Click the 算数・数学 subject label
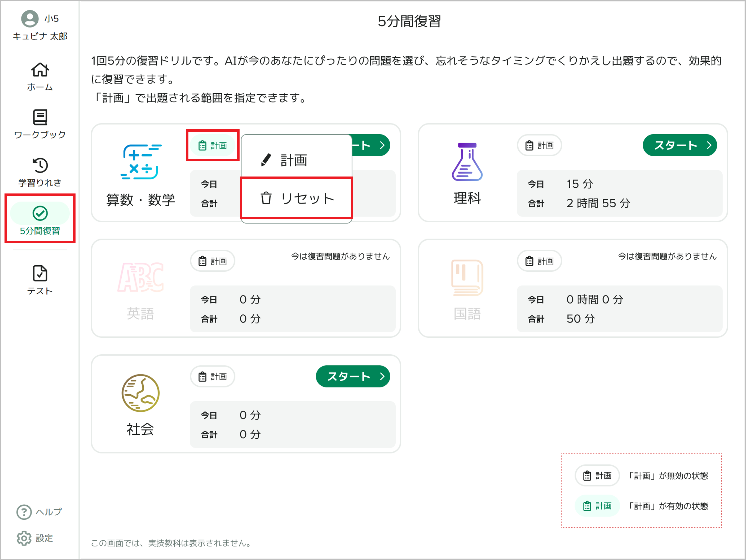The image size is (746, 560). (141, 200)
